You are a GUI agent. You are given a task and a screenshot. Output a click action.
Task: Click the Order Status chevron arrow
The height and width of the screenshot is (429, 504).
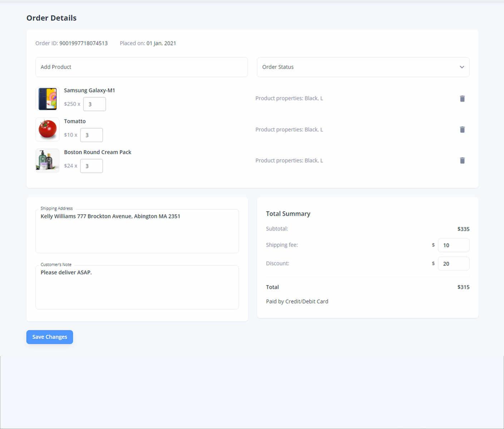(x=461, y=67)
